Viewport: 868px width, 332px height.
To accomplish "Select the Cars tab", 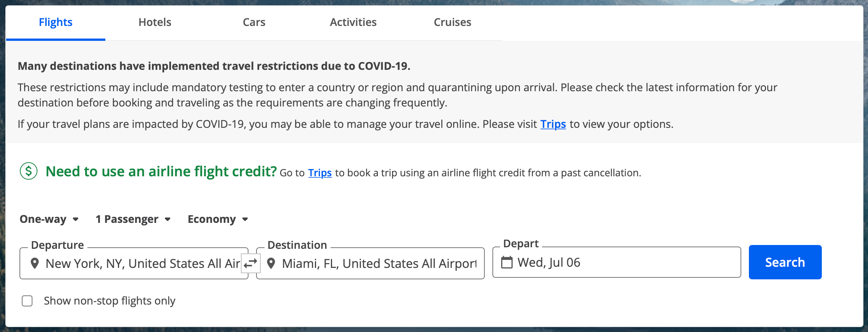I will point(254,22).
